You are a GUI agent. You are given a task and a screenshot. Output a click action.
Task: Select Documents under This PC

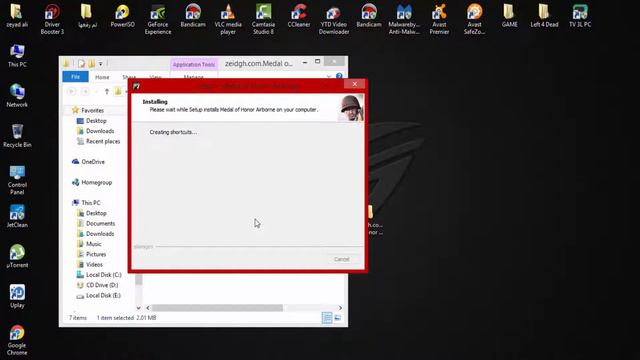click(96, 223)
